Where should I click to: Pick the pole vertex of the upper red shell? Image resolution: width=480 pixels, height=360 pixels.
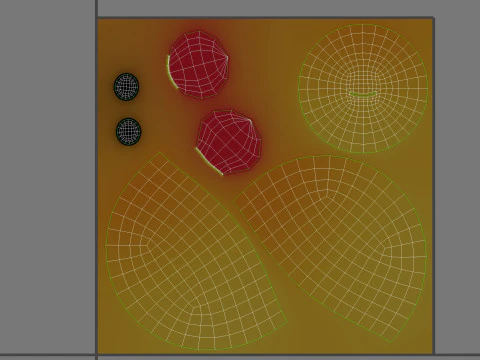pos(227,58)
